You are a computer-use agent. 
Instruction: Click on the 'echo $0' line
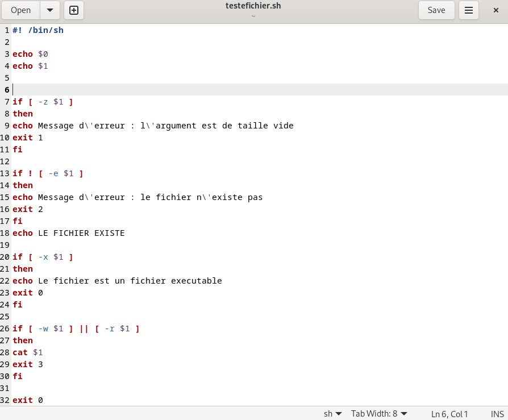coord(30,54)
